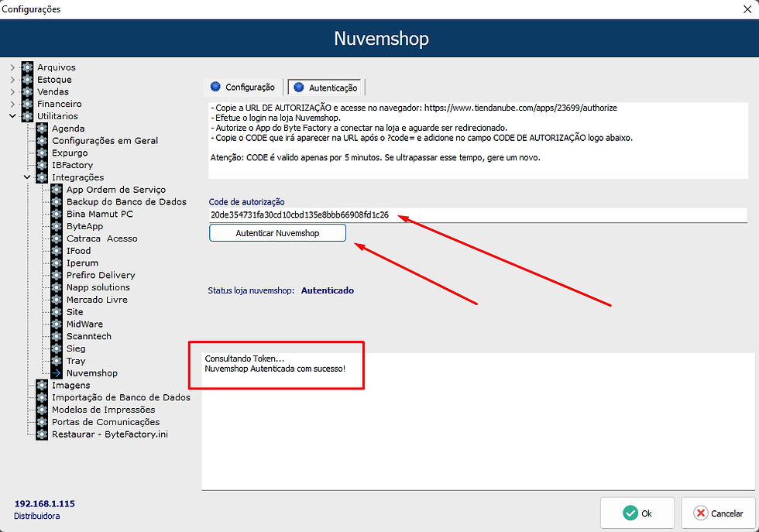Click the blue circle icon on Configuração tab
This screenshot has width=759, height=532.
pyautogui.click(x=215, y=87)
